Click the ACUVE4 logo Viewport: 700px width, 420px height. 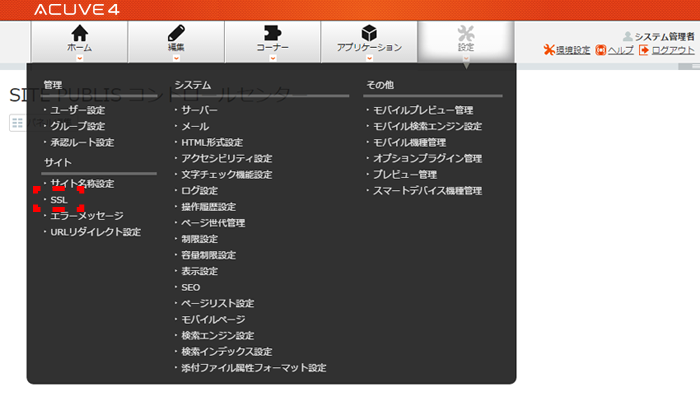click(77, 9)
